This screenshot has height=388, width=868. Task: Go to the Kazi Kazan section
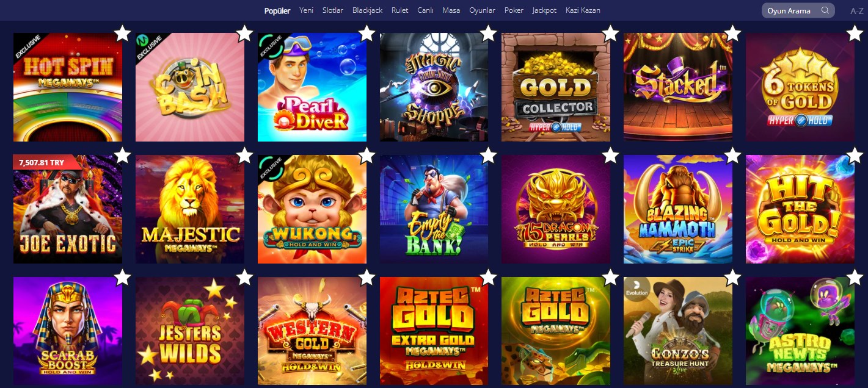583,10
